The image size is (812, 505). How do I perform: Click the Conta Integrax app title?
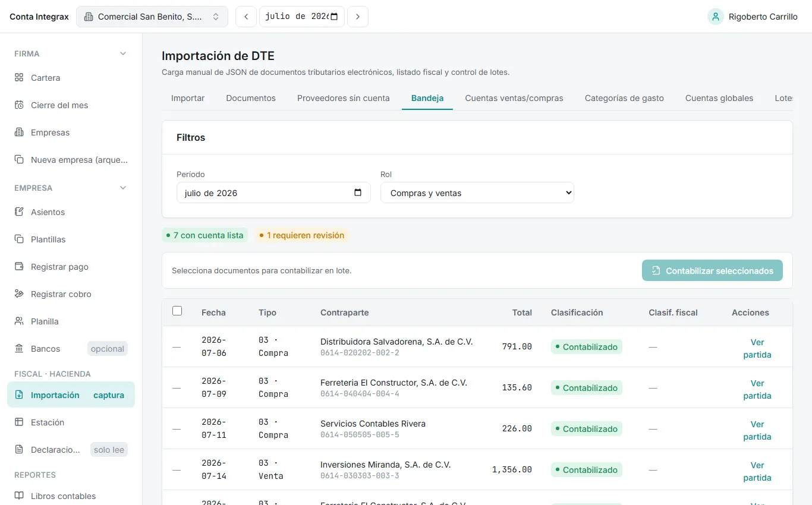pyautogui.click(x=39, y=17)
